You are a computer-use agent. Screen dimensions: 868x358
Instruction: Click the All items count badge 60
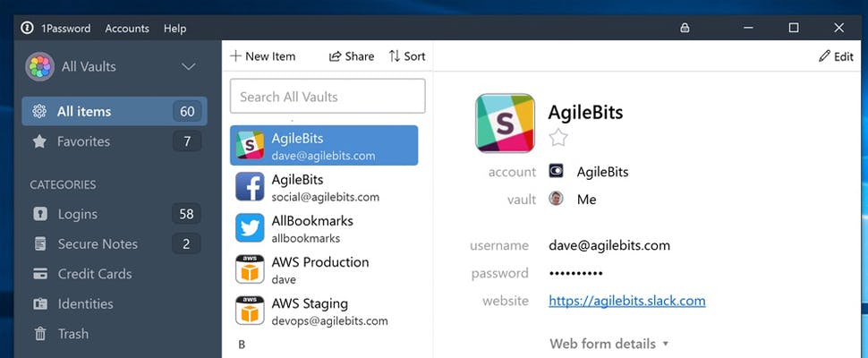(x=187, y=111)
